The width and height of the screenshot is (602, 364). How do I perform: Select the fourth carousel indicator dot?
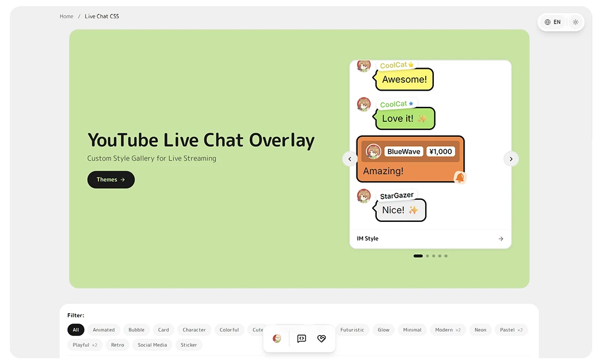(440, 256)
